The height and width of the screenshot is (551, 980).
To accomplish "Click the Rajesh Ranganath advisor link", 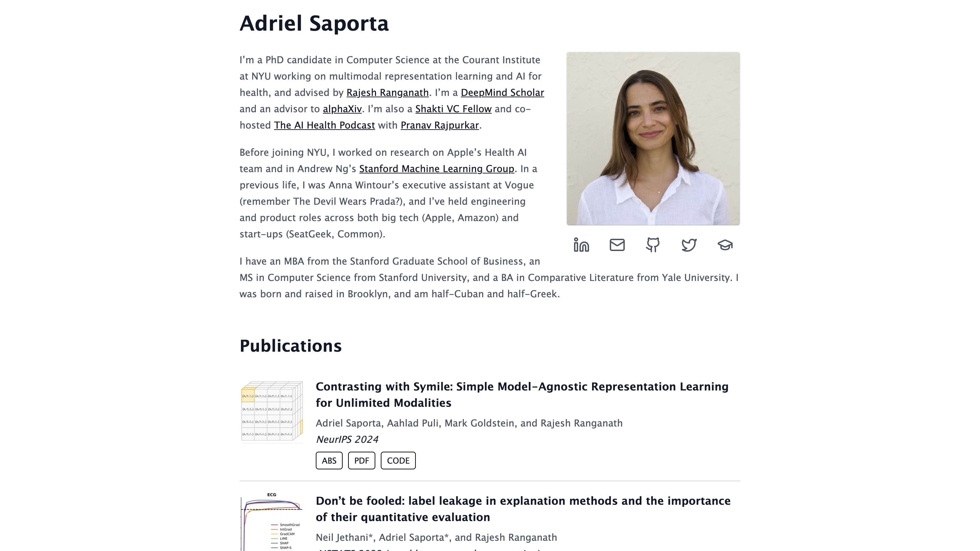I will pos(387,92).
